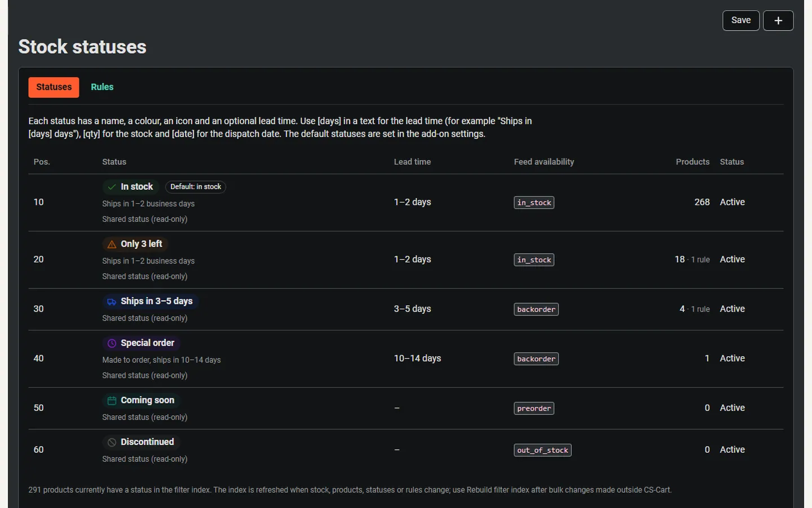Click the plus icon to add a status

(778, 20)
